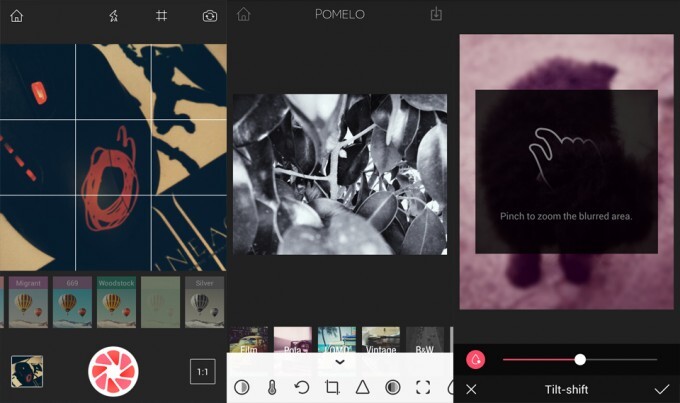Pick the Vintage filter
Viewport: 680px width, 403px height.
point(381,339)
